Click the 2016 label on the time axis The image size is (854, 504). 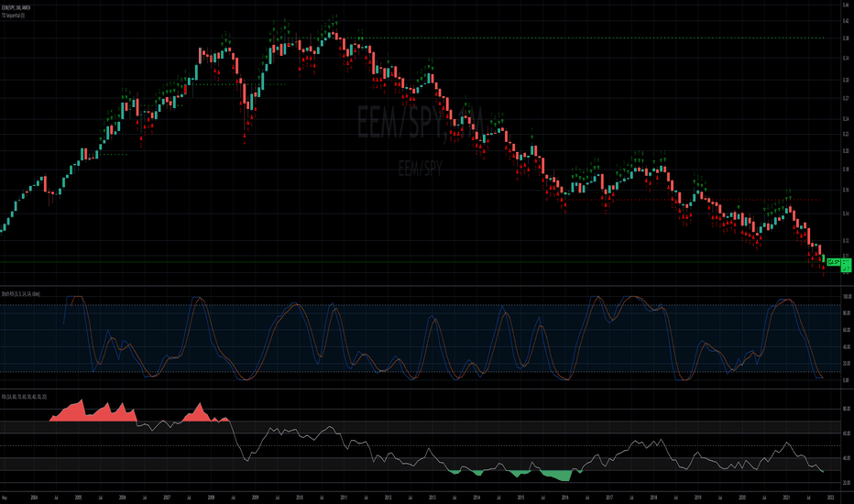coord(564,498)
